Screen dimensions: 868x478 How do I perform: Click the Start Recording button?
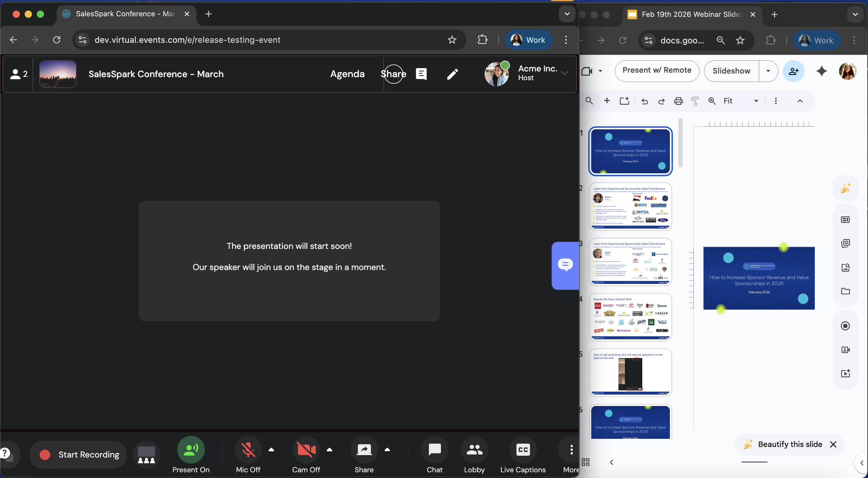(x=78, y=454)
